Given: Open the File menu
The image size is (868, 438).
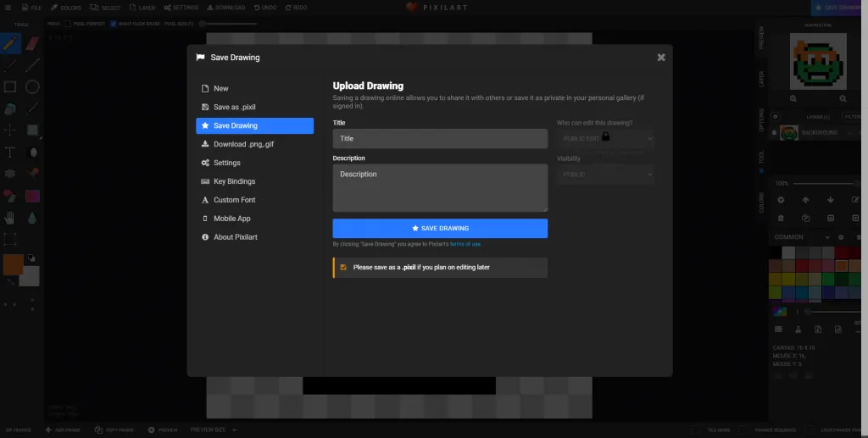Looking at the screenshot, I should point(31,8).
